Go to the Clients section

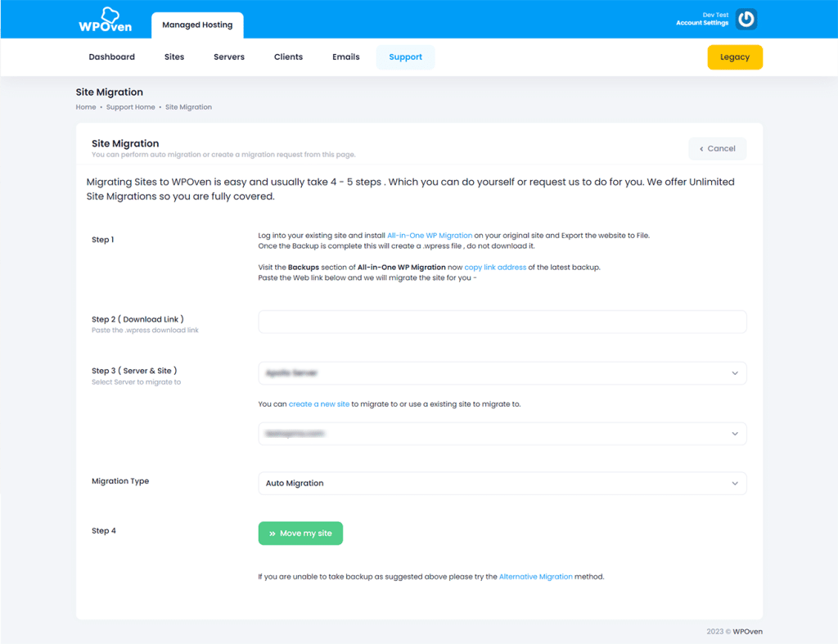click(288, 56)
